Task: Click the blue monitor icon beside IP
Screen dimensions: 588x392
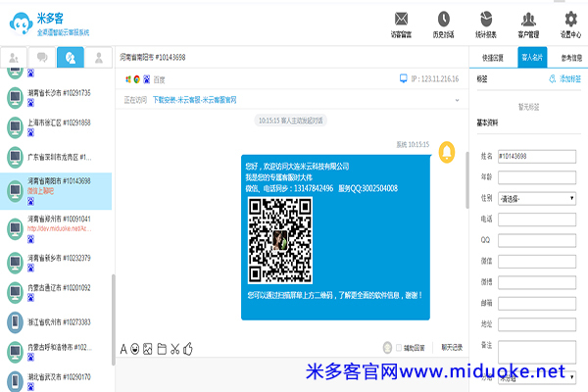Action: tap(404, 78)
